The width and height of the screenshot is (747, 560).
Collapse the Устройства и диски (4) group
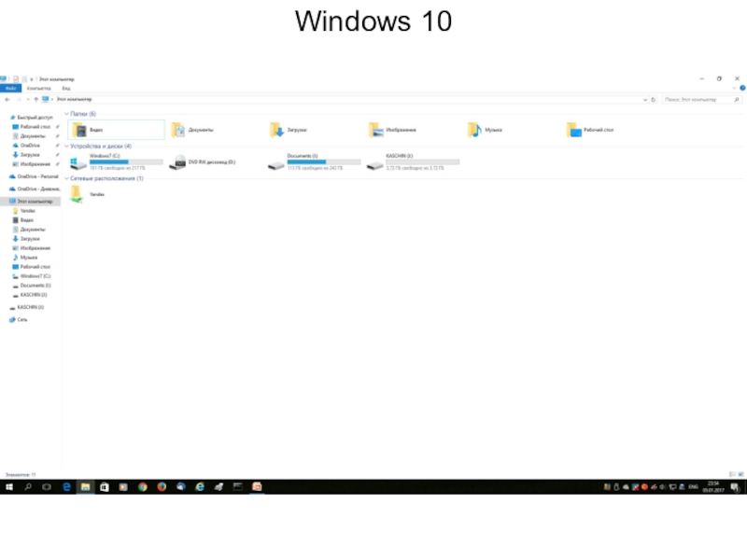click(66, 147)
